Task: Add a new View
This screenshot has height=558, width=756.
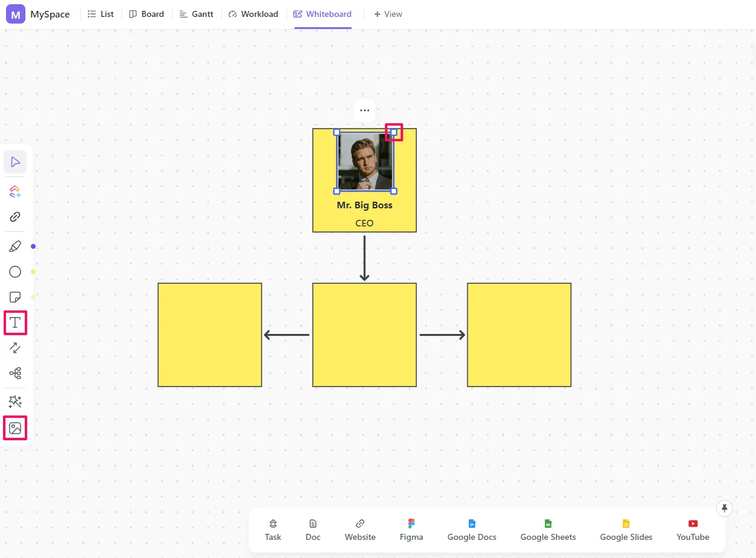Action: 388,14
